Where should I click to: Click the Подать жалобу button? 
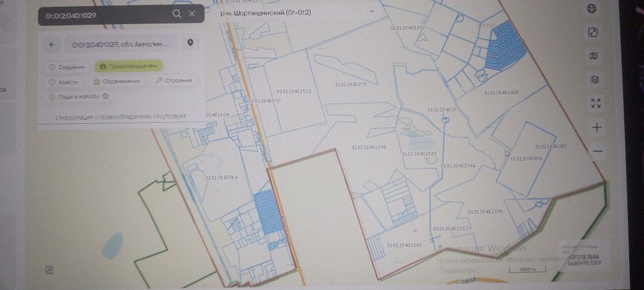(x=79, y=97)
